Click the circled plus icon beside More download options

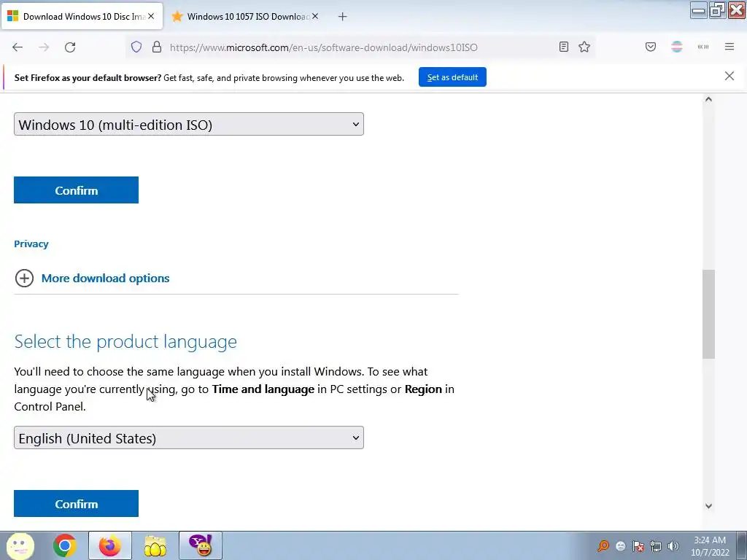24,278
